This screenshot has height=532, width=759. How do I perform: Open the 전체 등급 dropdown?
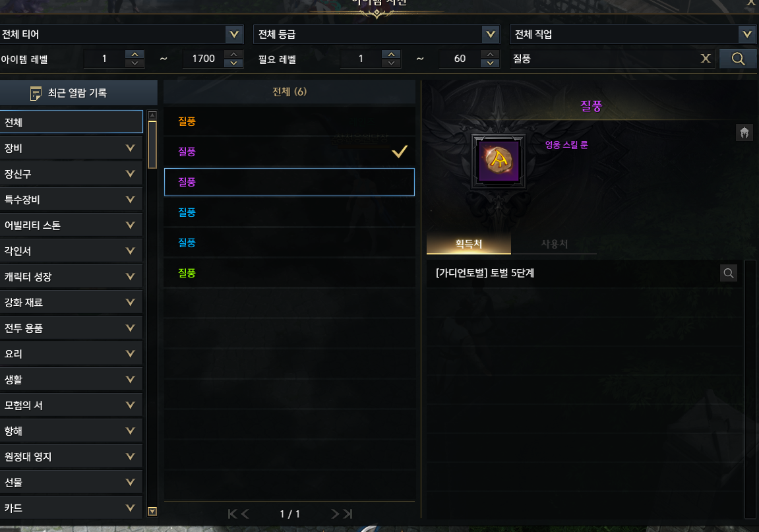(377, 34)
